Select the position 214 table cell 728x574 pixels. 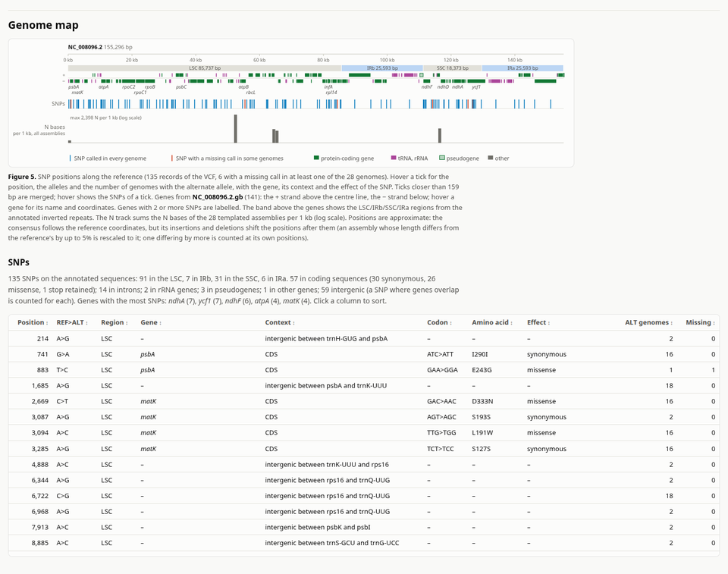tap(42, 338)
